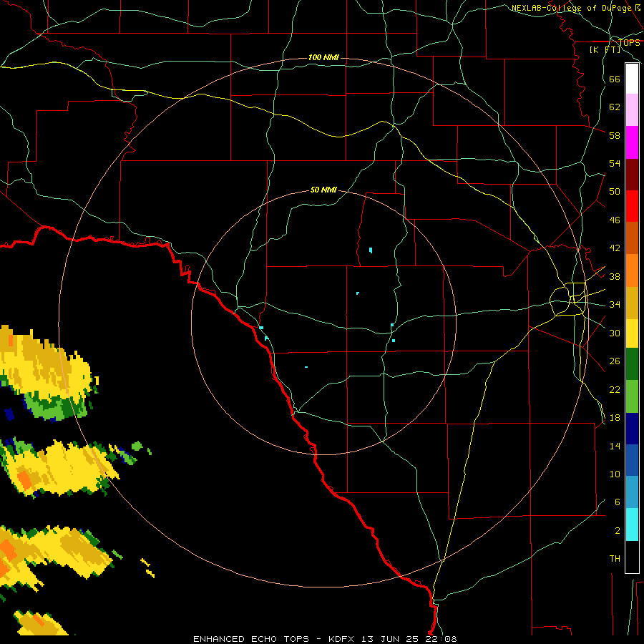Click the 13 JUN 25 date text
The image size is (644, 644).
tap(390, 639)
